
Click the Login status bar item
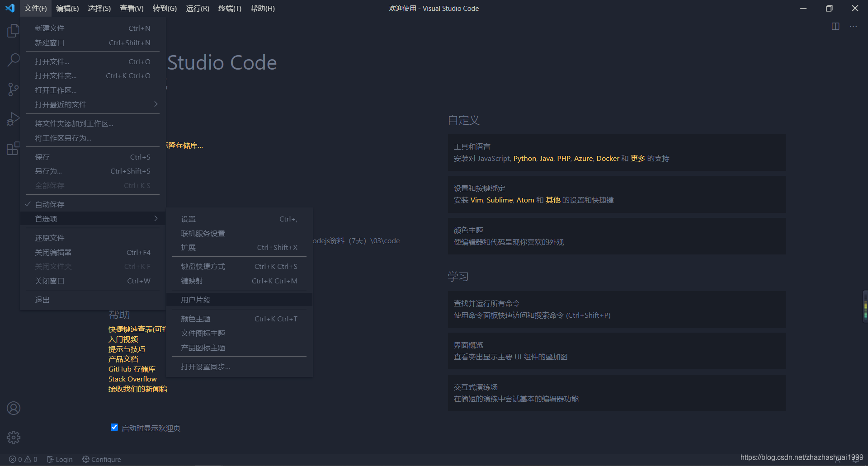(60, 459)
